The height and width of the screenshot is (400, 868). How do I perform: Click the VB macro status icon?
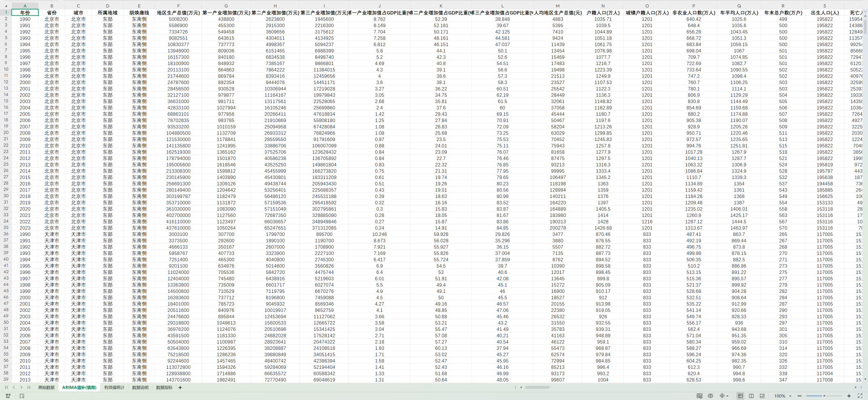pyautogui.click(x=8, y=396)
